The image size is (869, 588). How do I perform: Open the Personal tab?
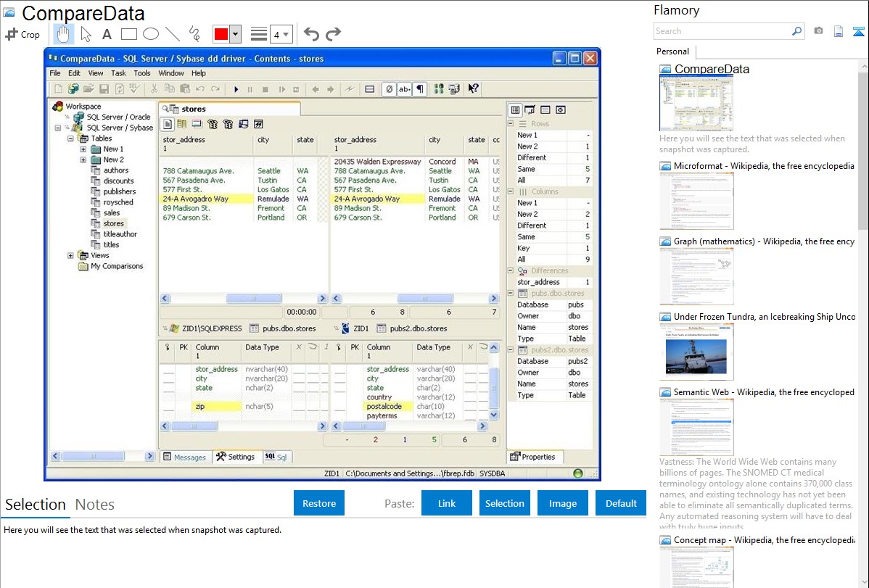[x=672, y=51]
